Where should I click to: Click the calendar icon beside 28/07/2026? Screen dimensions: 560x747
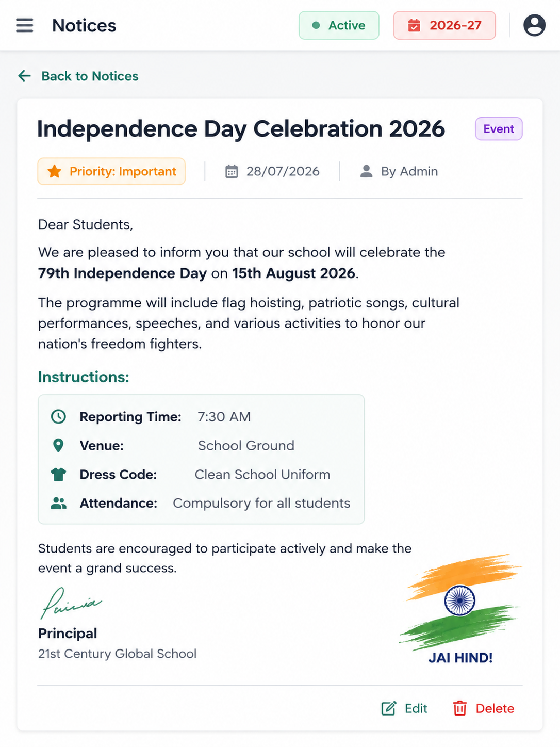point(232,171)
